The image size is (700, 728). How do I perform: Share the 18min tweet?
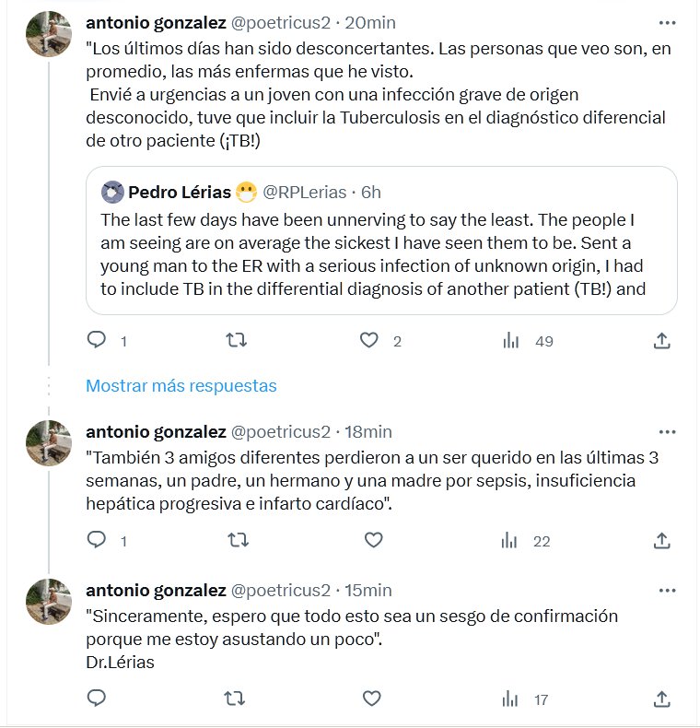pyautogui.click(x=660, y=540)
